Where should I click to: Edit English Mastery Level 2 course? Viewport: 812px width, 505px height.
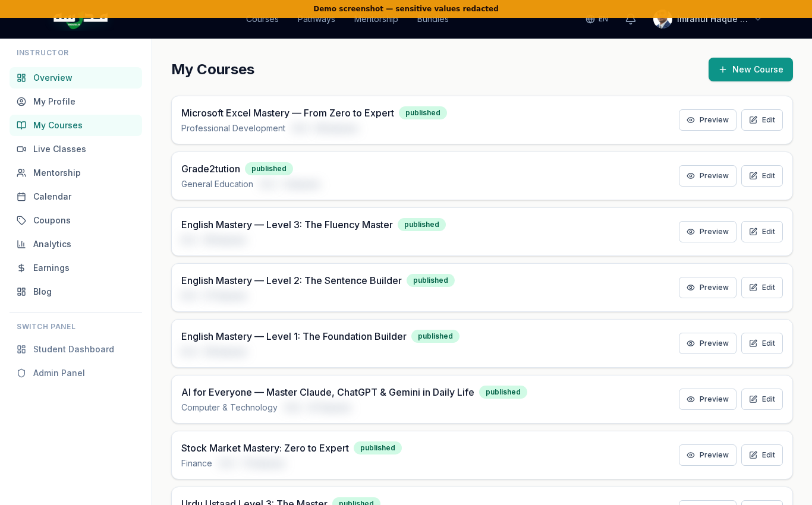(762, 288)
